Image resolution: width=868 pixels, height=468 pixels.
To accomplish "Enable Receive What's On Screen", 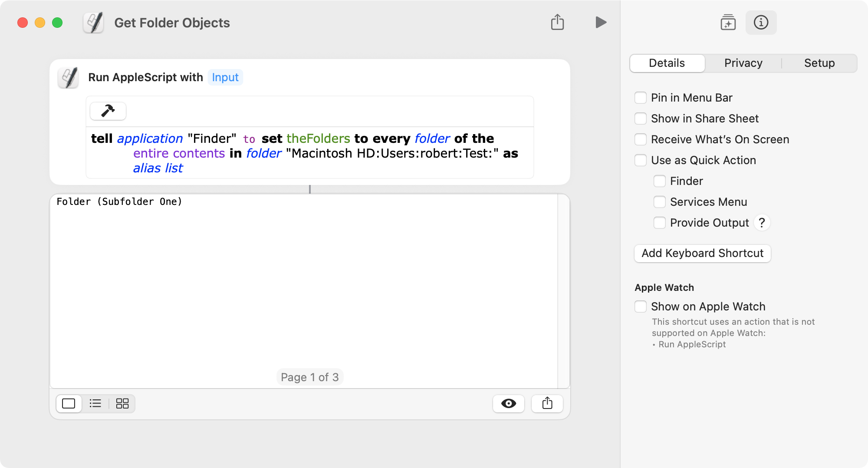I will point(641,139).
